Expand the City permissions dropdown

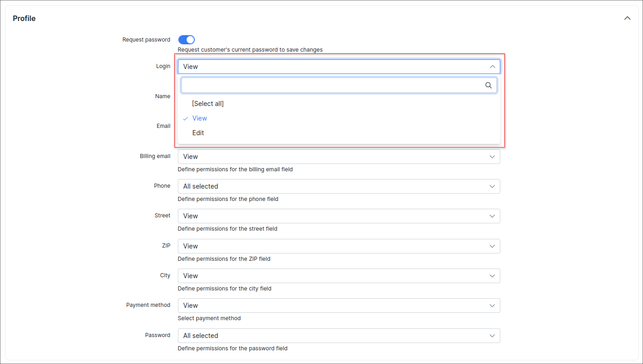point(338,276)
